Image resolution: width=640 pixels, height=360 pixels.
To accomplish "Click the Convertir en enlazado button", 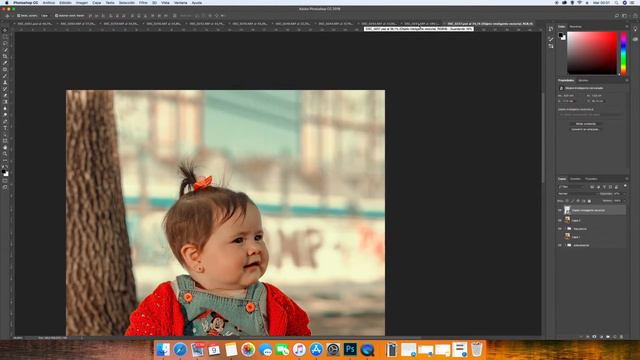I will (x=585, y=129).
